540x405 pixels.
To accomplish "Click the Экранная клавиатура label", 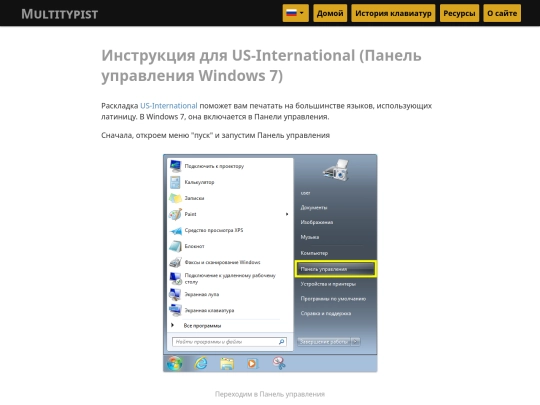I will coord(209,310).
